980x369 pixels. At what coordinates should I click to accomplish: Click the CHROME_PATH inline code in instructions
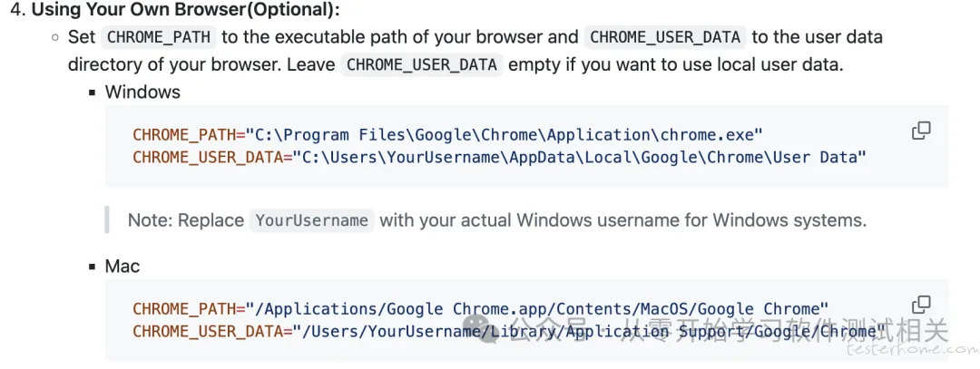pyautogui.click(x=159, y=37)
